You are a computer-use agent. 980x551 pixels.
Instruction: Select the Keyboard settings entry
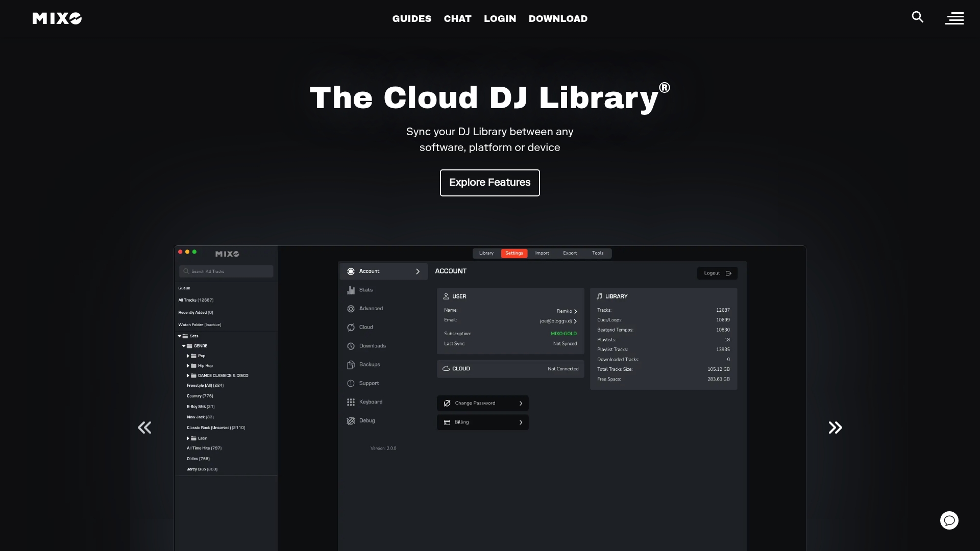[384, 402]
